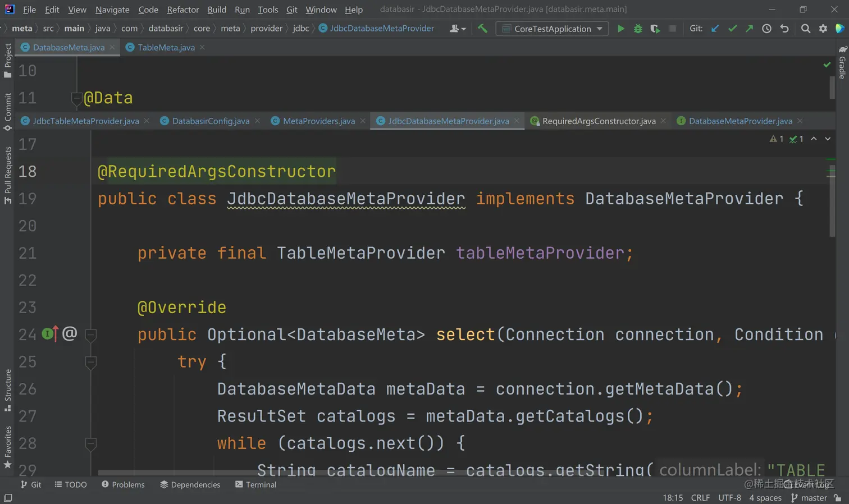849x504 pixels.
Task: Rollback changes with the undo arrow icon
Action: (x=784, y=29)
